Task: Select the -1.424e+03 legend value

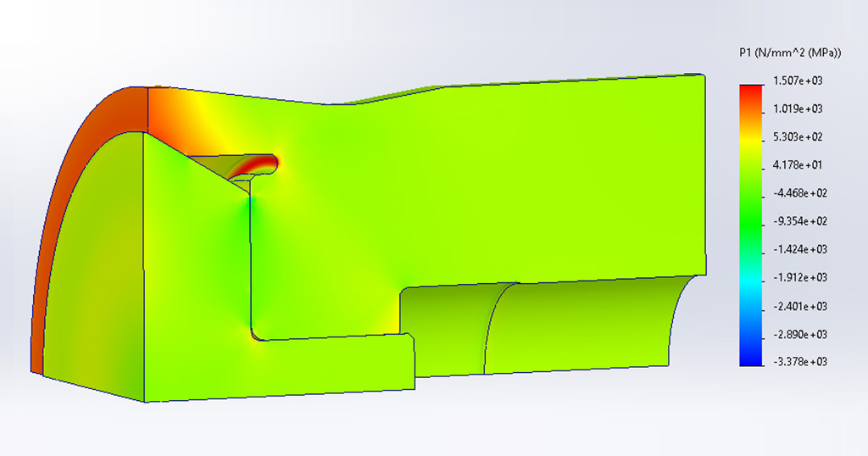Action: coord(798,249)
